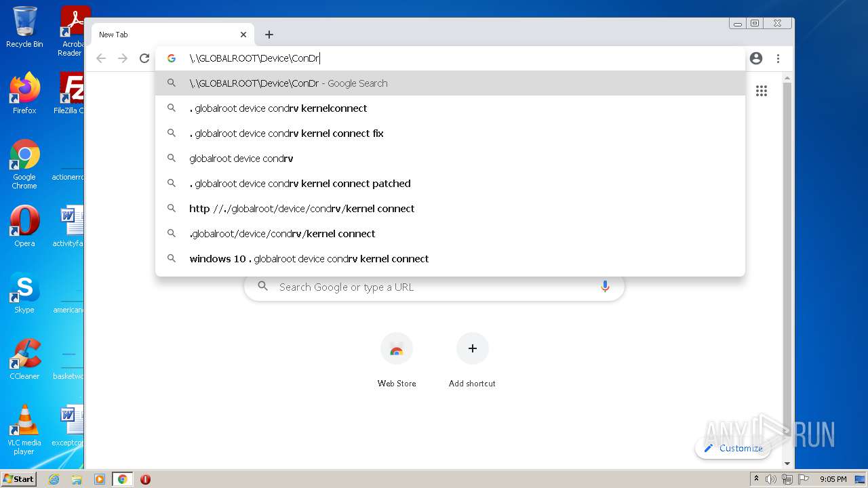Choose suggestion 'globalroot device condrv kernelconnect'

[x=450, y=108]
